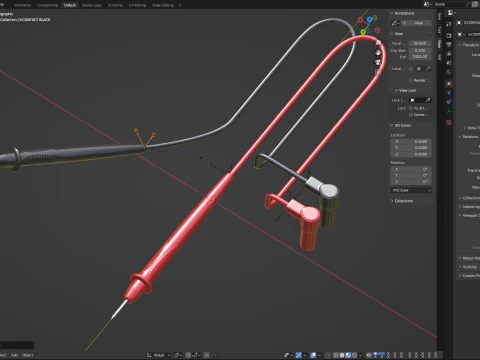Enable the Local Camera checkbox
The image size is (480, 360).
(x=411, y=69)
